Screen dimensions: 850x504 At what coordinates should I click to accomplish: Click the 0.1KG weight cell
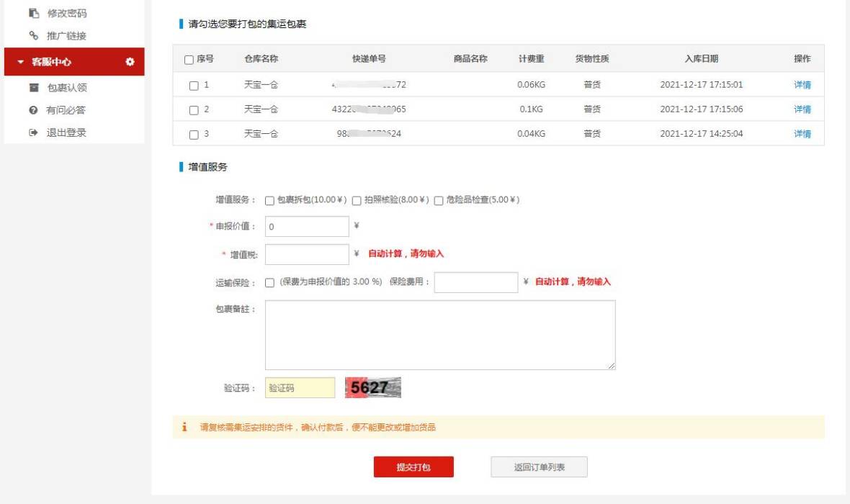(x=532, y=109)
